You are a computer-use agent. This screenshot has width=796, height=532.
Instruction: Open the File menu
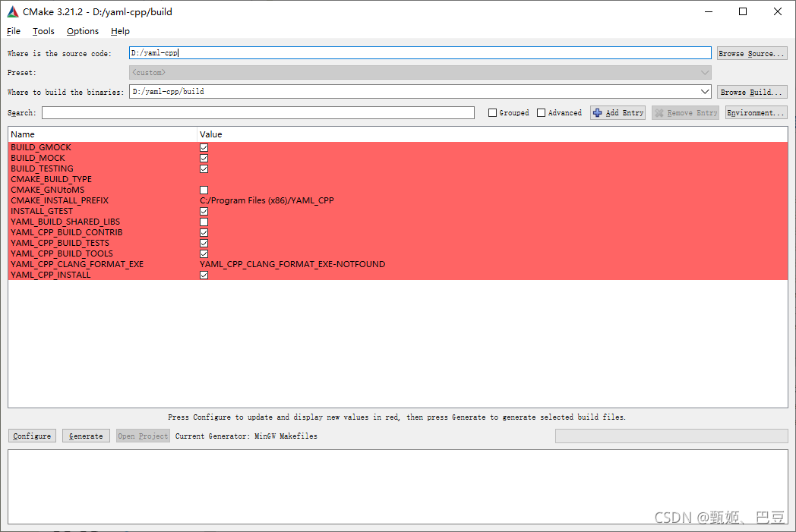point(13,31)
